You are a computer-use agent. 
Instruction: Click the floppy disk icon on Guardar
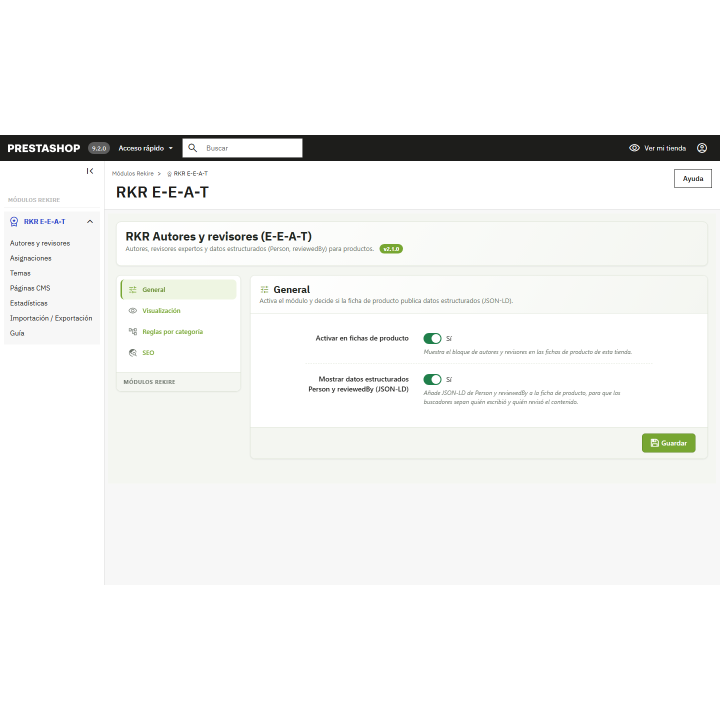pyautogui.click(x=655, y=443)
